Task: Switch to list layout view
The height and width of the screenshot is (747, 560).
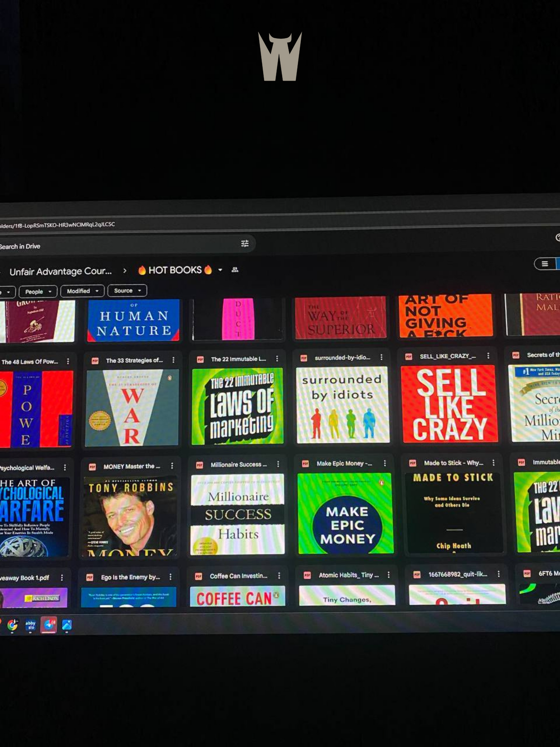Action: pyautogui.click(x=544, y=264)
